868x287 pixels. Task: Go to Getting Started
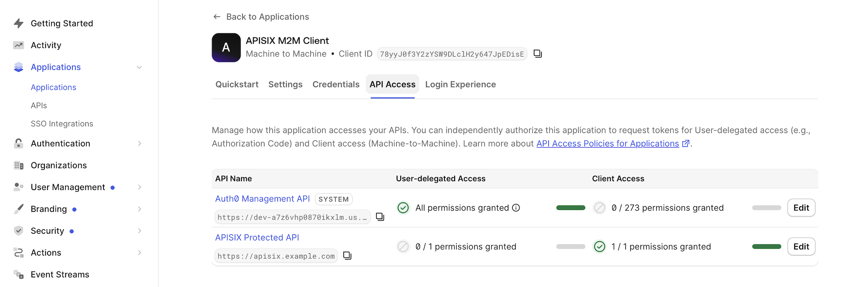click(62, 23)
